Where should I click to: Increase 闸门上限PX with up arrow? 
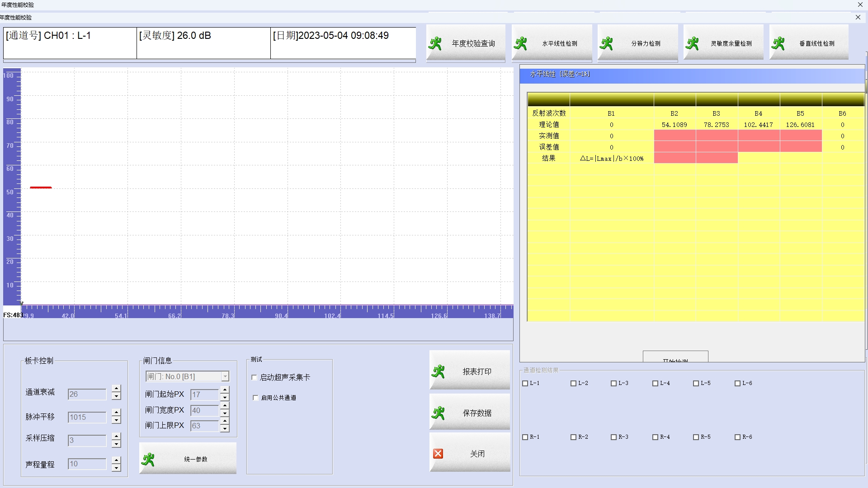tap(225, 421)
